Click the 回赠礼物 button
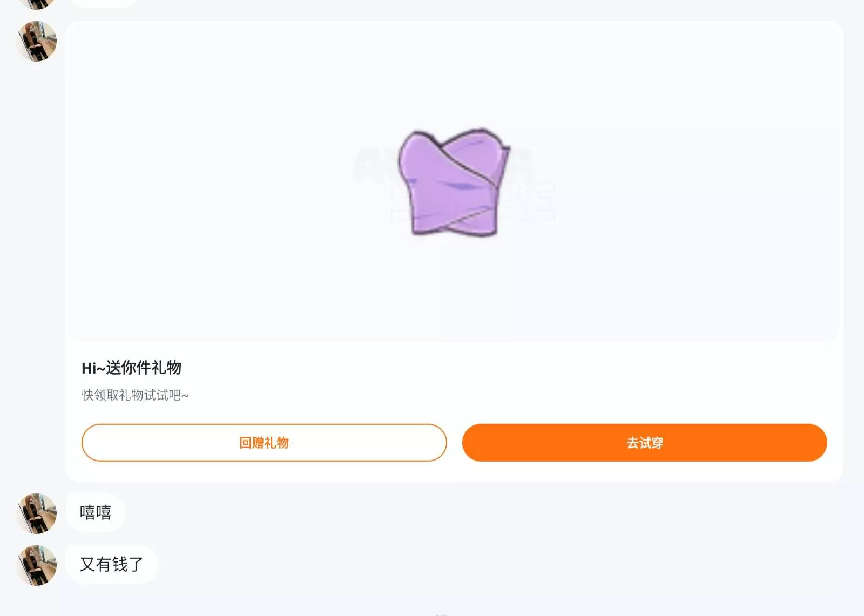The height and width of the screenshot is (616, 864). point(264,443)
